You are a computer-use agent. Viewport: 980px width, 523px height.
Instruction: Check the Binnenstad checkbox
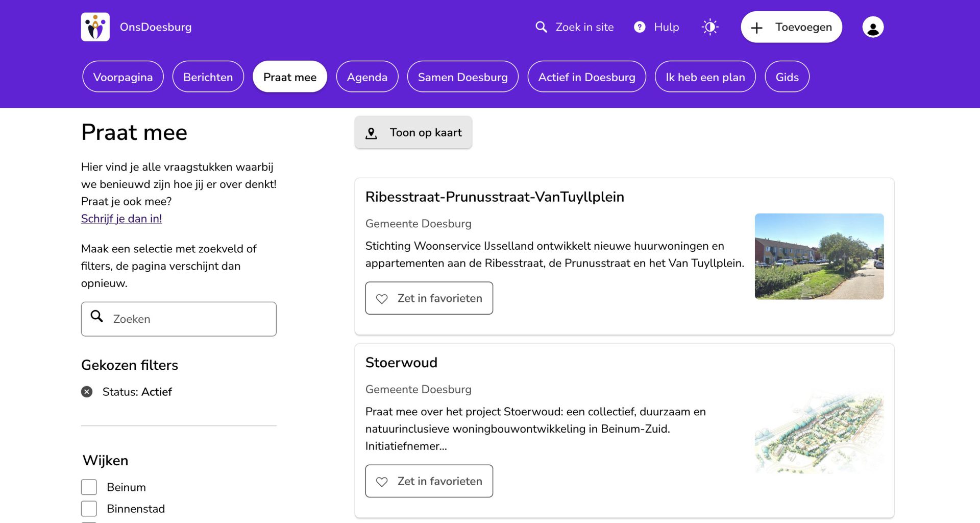click(89, 509)
